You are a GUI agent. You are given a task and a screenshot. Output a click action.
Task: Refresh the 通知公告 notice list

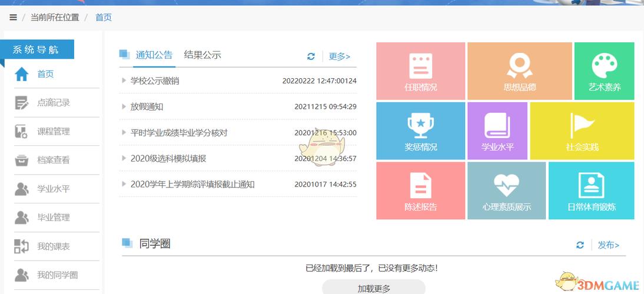tap(311, 56)
